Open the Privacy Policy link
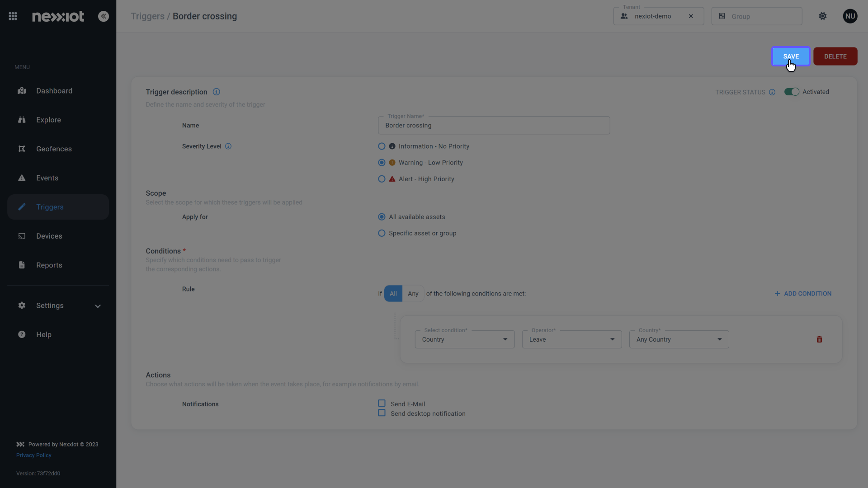Screen dimensions: 868x488 [34, 455]
